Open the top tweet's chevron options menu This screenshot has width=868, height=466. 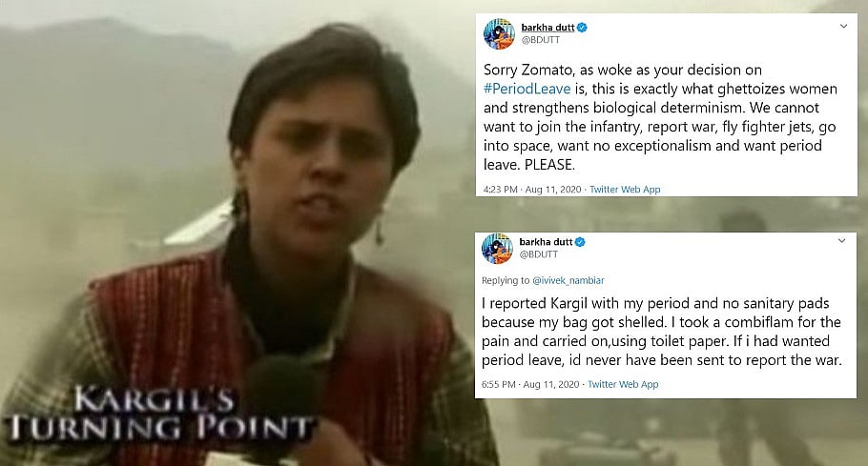[843, 26]
